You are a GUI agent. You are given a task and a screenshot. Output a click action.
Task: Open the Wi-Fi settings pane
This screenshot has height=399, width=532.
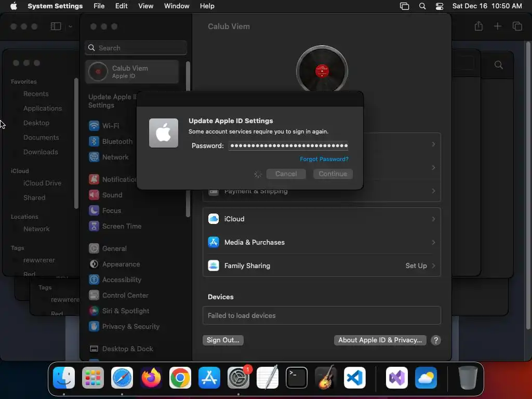click(x=104, y=126)
